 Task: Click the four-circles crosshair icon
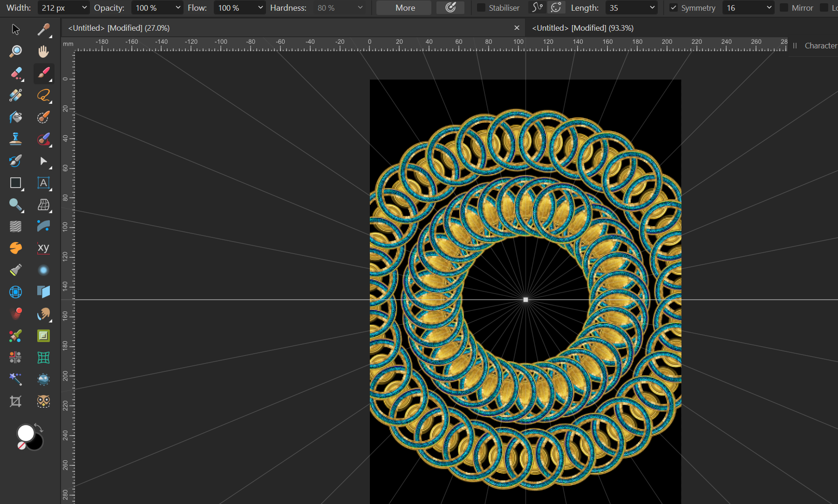(x=15, y=357)
